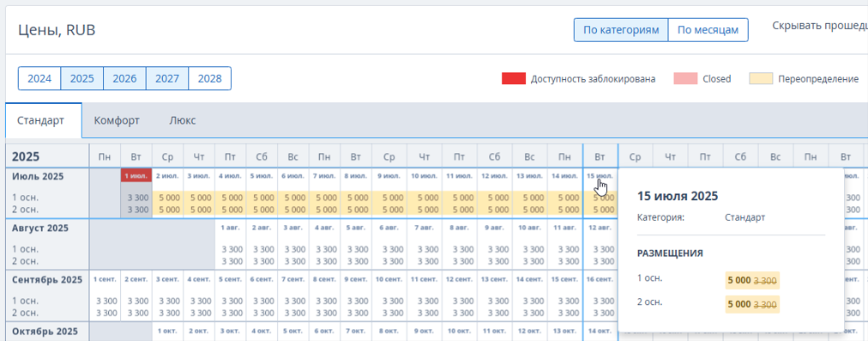Select the 2028 year button
This screenshot has height=341, width=868.
[x=210, y=78]
